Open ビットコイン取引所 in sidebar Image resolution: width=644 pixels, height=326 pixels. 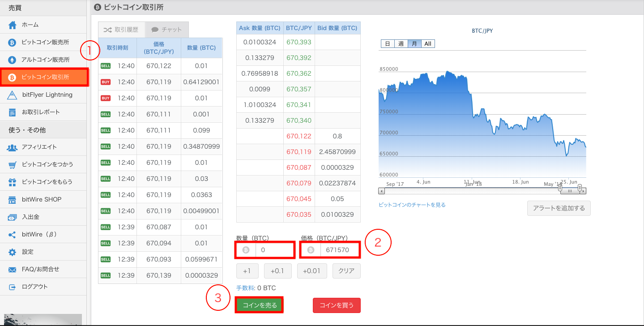(x=44, y=77)
